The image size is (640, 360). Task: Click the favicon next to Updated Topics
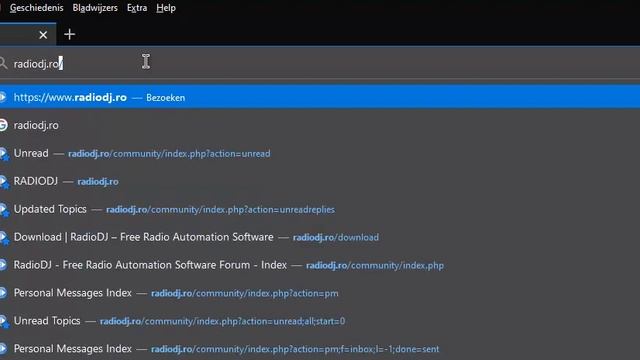(x=4, y=210)
